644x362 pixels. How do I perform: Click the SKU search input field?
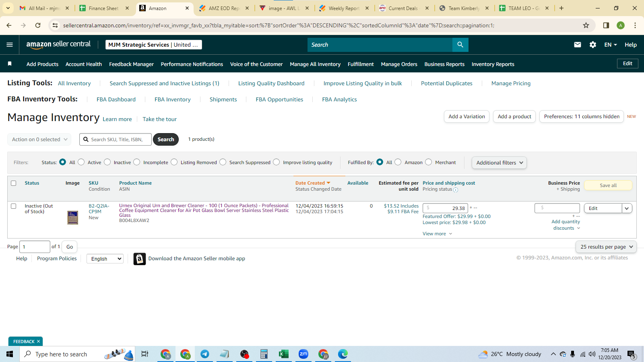[x=116, y=139]
